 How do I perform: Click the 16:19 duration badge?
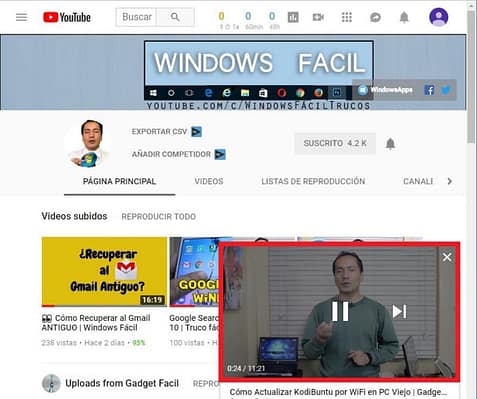click(x=152, y=300)
